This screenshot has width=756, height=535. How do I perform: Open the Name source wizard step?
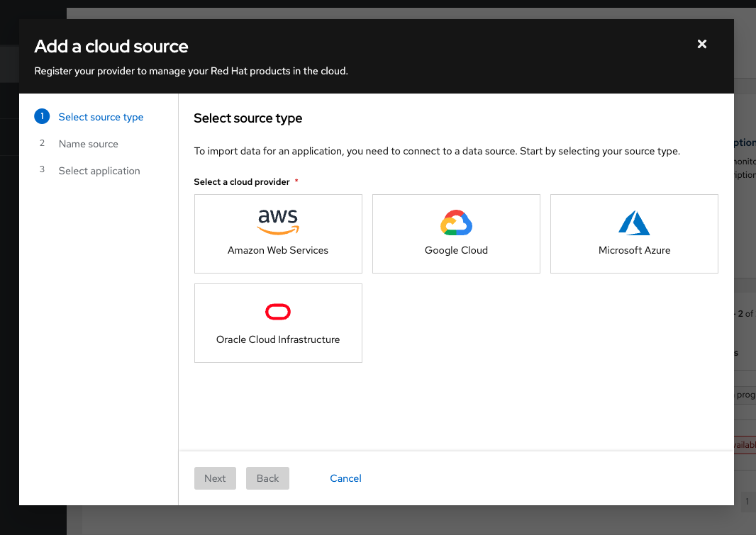point(89,144)
